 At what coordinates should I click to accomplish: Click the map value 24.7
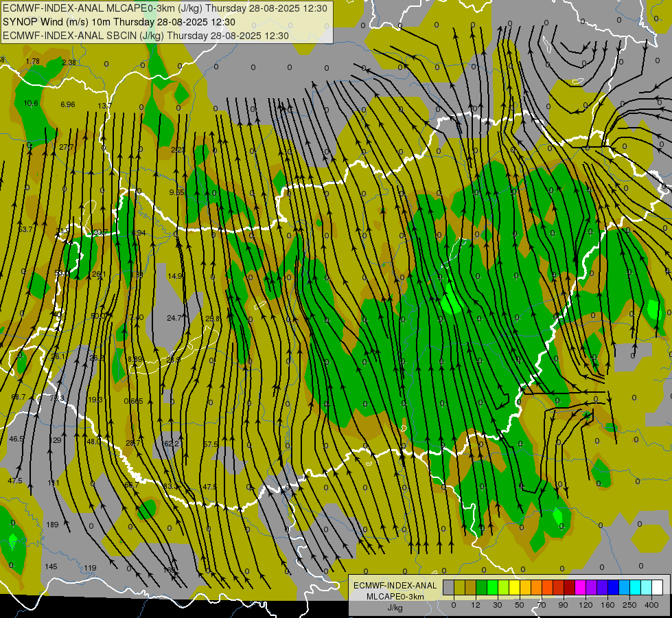tap(174, 318)
